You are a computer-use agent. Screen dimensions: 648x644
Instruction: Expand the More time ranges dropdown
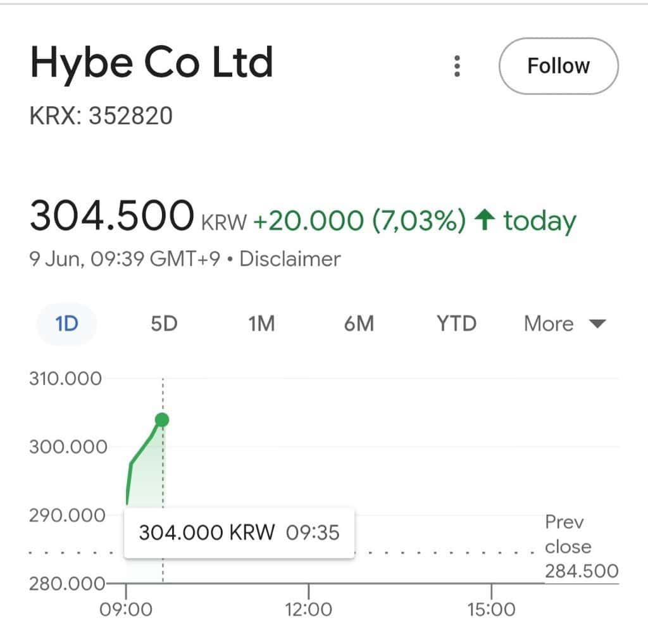(549, 324)
